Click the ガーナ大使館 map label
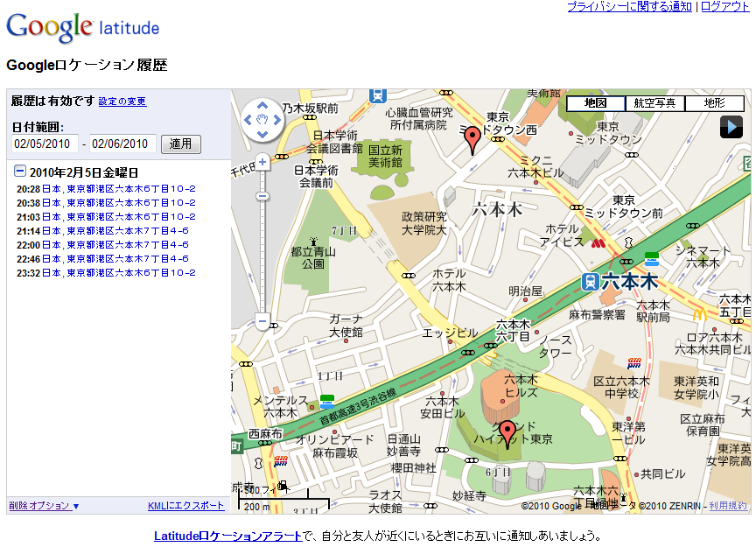This screenshot has width=756, height=547. pos(346,326)
